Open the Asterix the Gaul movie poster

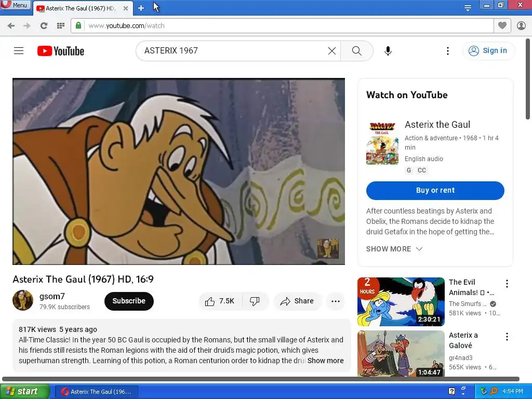(x=382, y=143)
